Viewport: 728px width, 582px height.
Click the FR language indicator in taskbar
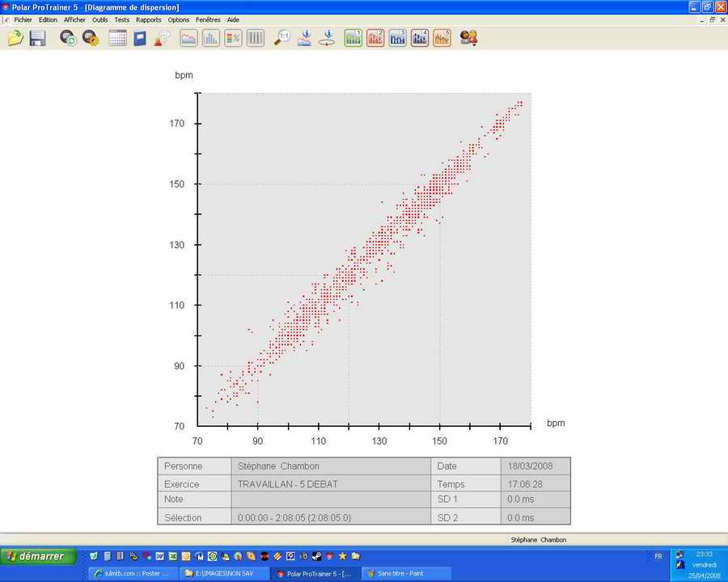(658, 556)
